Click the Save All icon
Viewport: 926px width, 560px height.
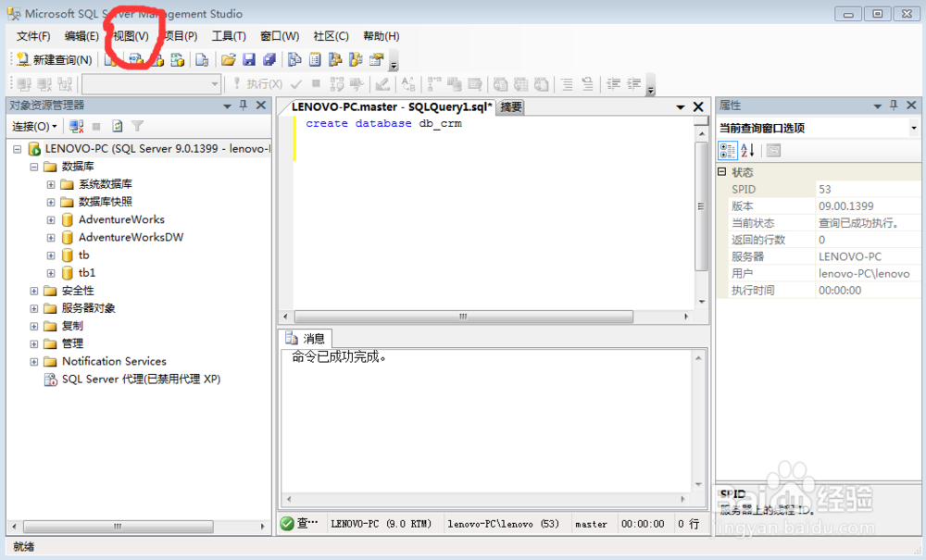point(269,59)
